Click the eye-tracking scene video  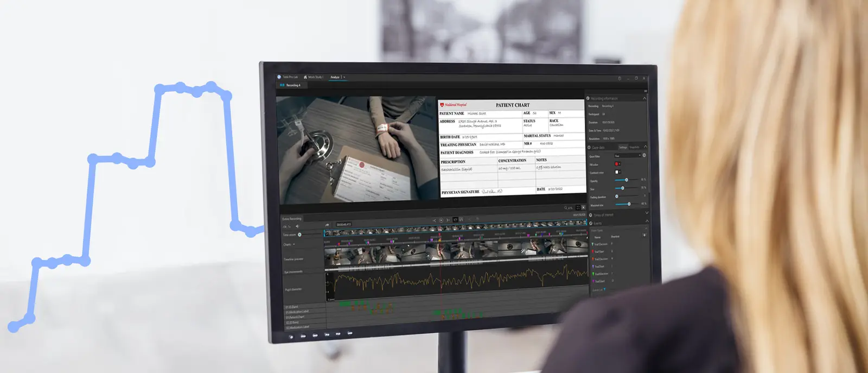[x=356, y=150]
